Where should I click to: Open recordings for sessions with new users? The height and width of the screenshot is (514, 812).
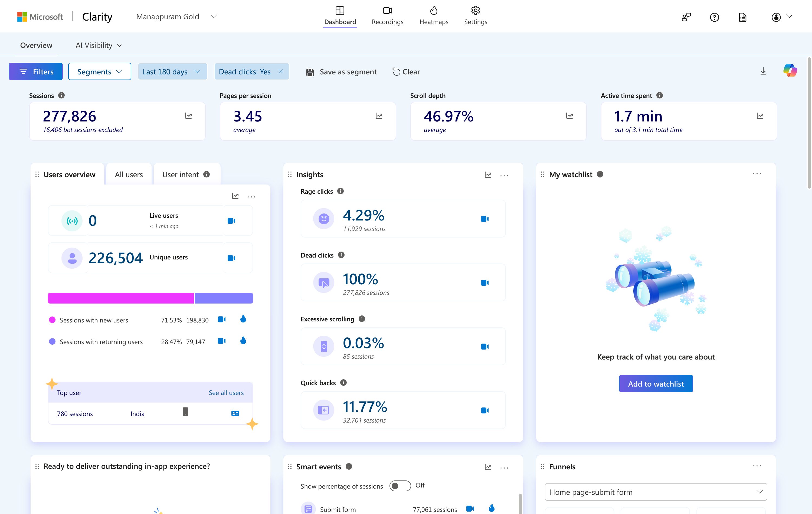222,319
